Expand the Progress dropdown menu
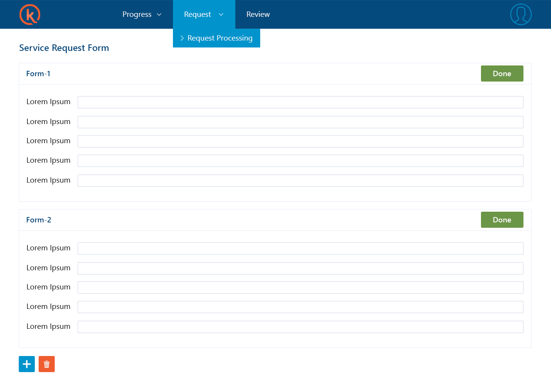Image resolution: width=551 pixels, height=392 pixels. click(142, 15)
